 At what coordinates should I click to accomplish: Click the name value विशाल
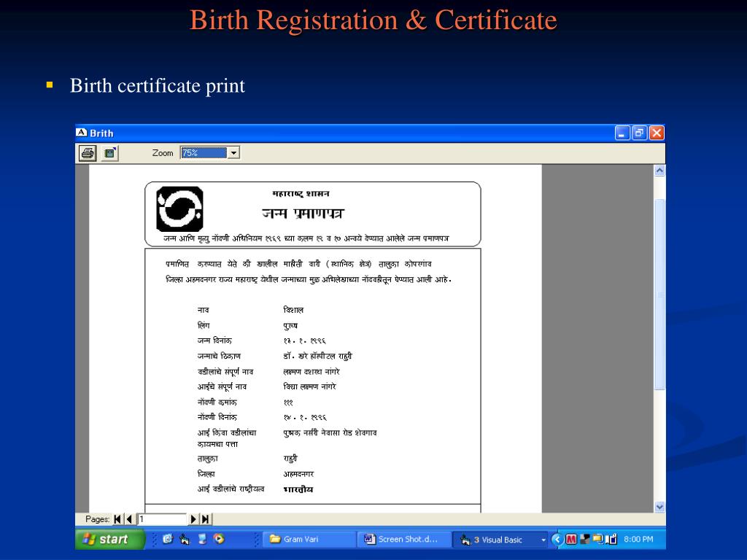pos(293,310)
